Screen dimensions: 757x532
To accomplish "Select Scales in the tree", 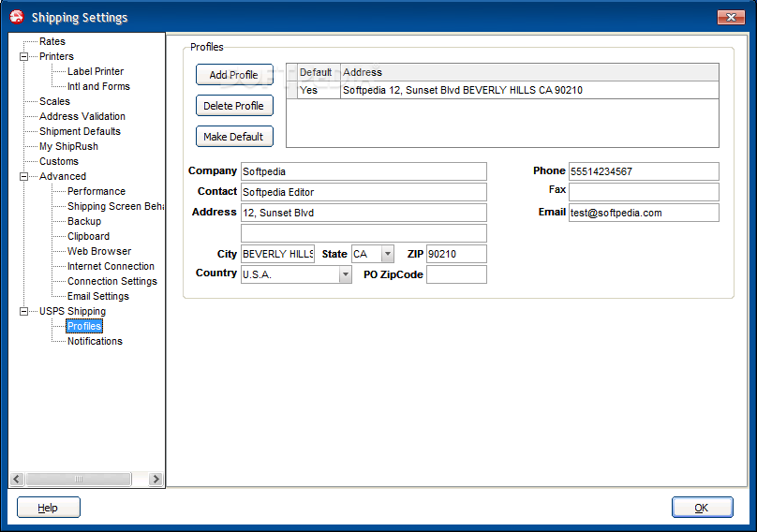I will tap(54, 101).
